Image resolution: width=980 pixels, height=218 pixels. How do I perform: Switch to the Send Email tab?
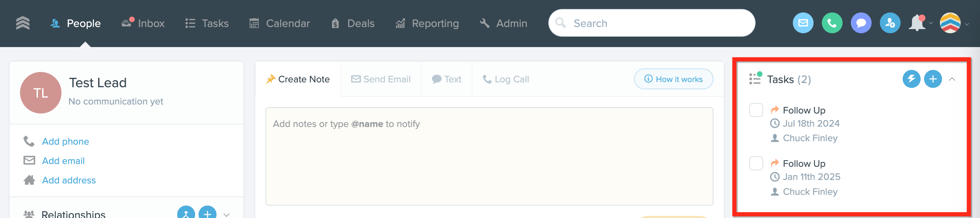click(381, 79)
